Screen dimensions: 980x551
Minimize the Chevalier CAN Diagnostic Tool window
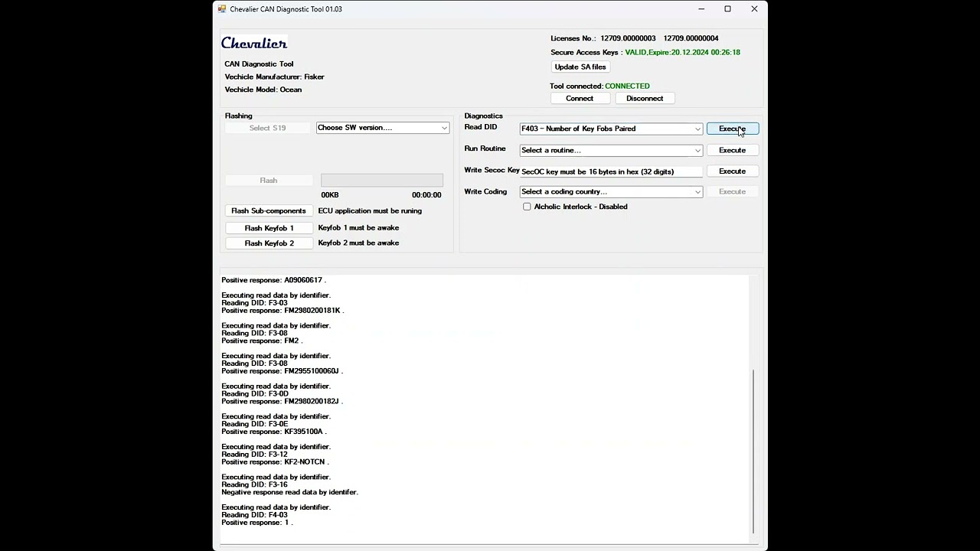(x=702, y=9)
